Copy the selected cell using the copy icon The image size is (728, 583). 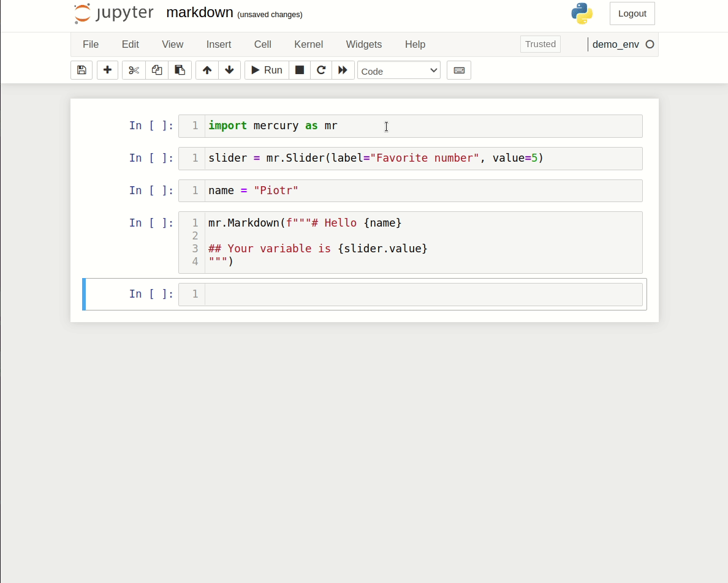coord(156,70)
